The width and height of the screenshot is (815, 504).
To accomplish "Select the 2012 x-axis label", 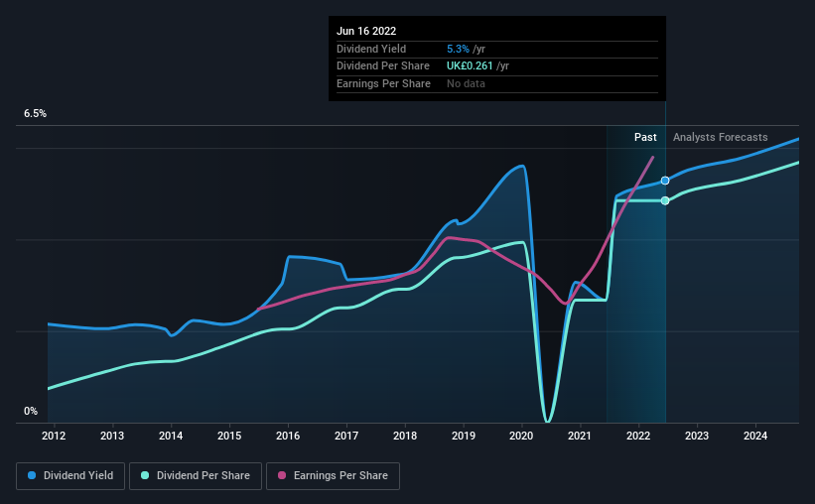I will (54, 436).
